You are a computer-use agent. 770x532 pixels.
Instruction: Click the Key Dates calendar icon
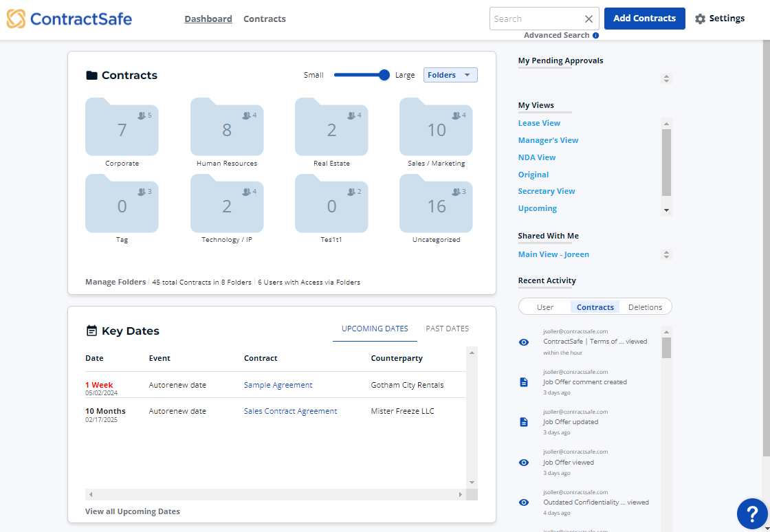pos(91,331)
